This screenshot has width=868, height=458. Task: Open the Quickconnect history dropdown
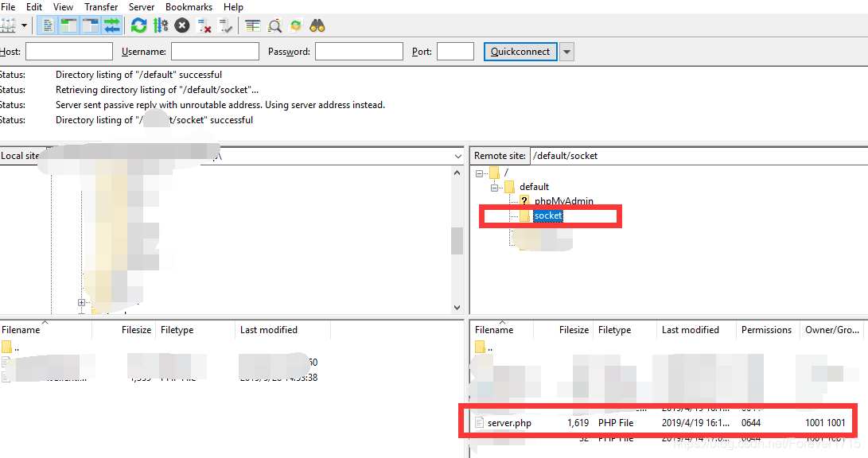566,52
